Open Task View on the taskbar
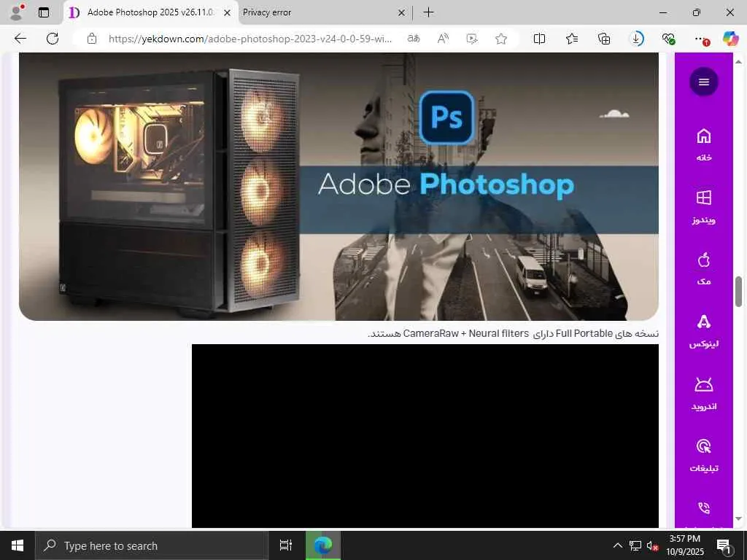 285,545
